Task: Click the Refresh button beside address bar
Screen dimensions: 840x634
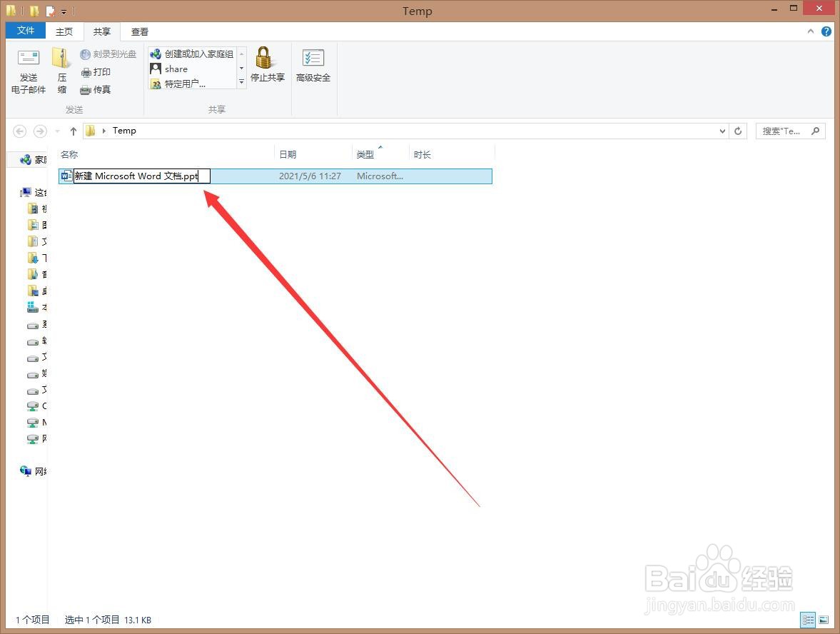Action: click(x=738, y=131)
